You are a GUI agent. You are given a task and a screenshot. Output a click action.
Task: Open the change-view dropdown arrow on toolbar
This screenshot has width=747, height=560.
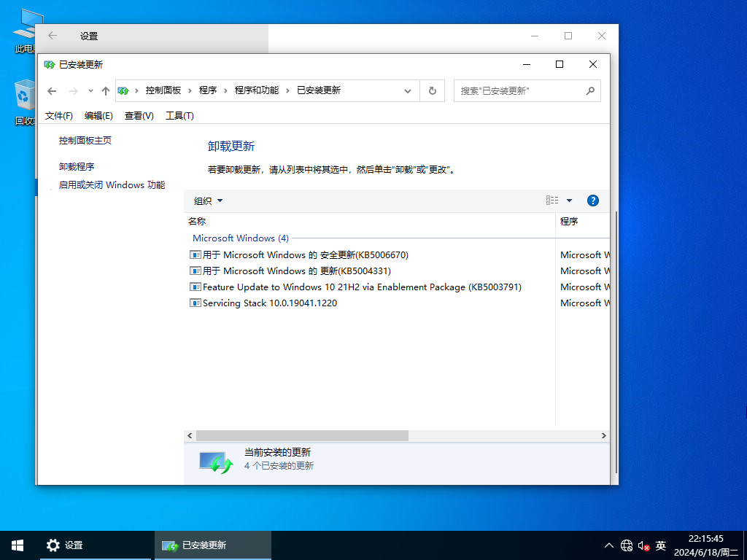(569, 201)
